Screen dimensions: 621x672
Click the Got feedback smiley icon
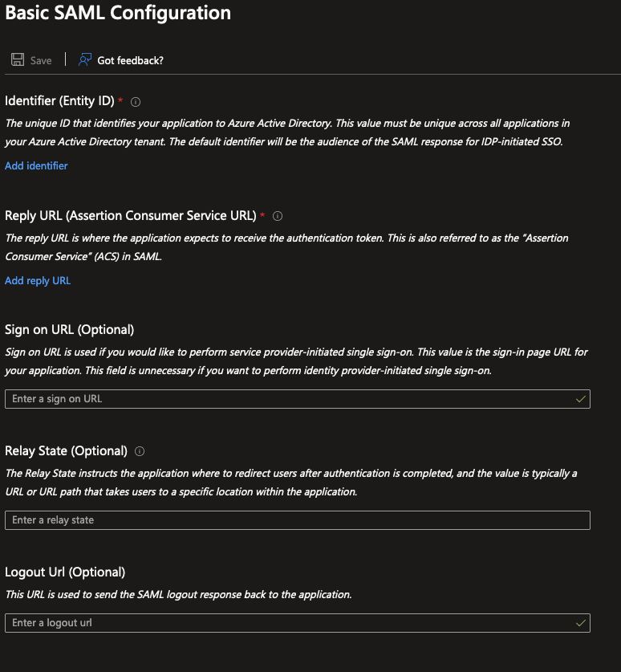pyautogui.click(x=84, y=59)
